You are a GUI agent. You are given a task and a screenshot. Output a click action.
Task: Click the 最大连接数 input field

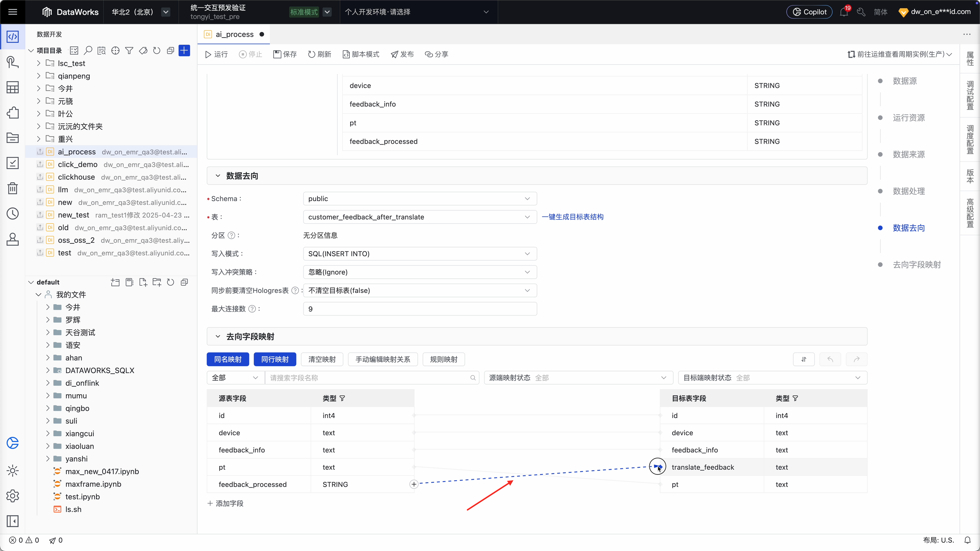420,309
